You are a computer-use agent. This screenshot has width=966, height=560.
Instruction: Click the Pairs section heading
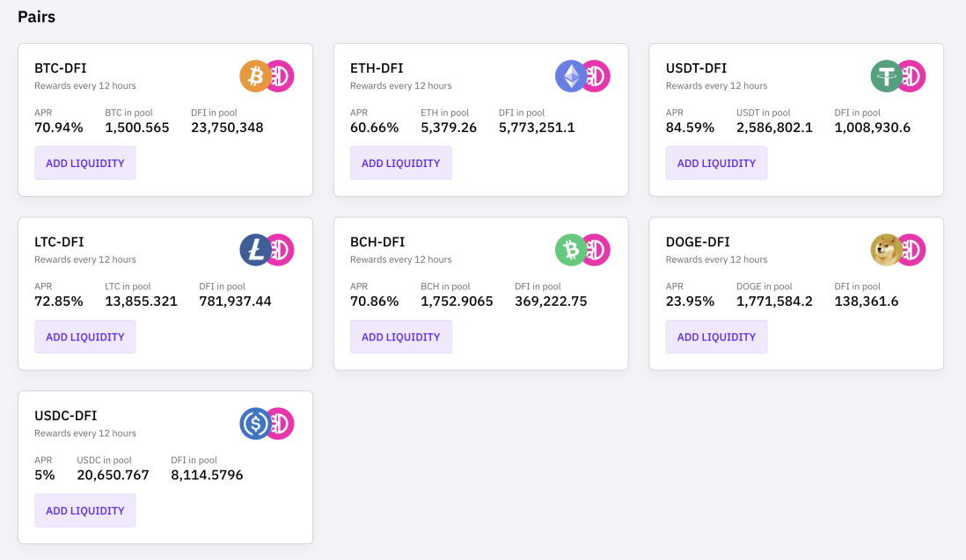pos(36,17)
